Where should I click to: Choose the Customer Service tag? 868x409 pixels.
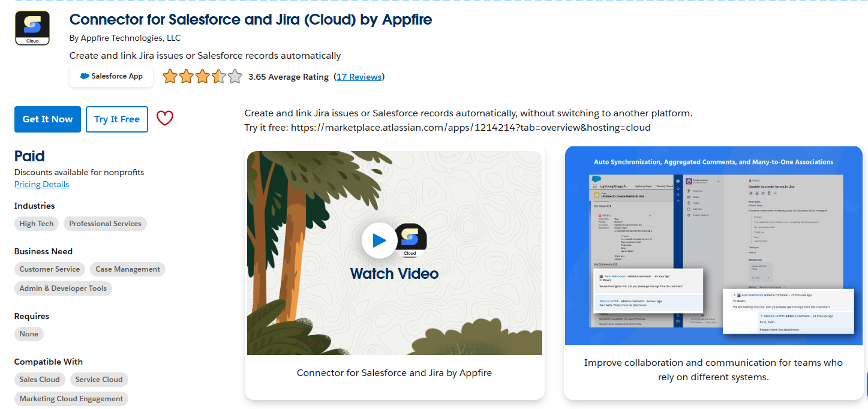click(50, 269)
